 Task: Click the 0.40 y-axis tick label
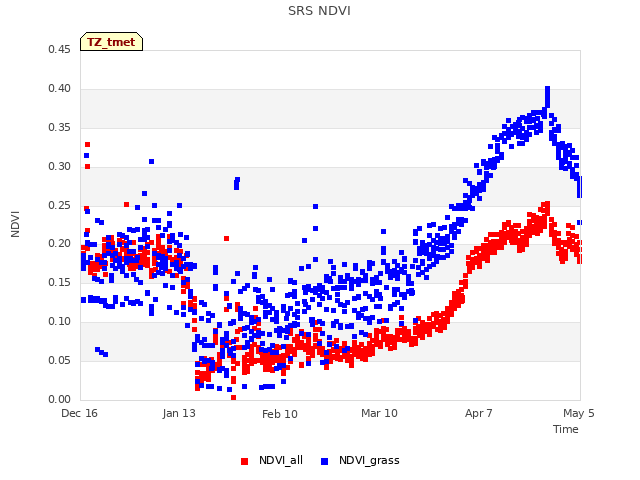(59, 89)
